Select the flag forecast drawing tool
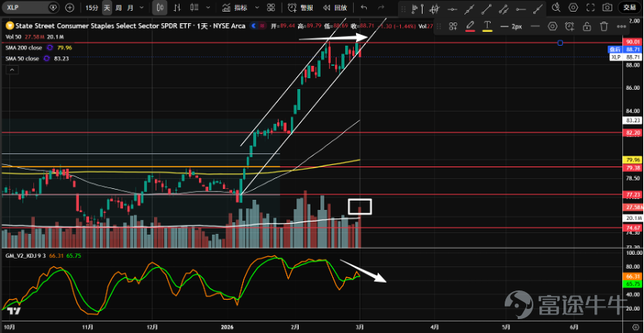This screenshot has width=644, height=333. [x=415, y=9]
